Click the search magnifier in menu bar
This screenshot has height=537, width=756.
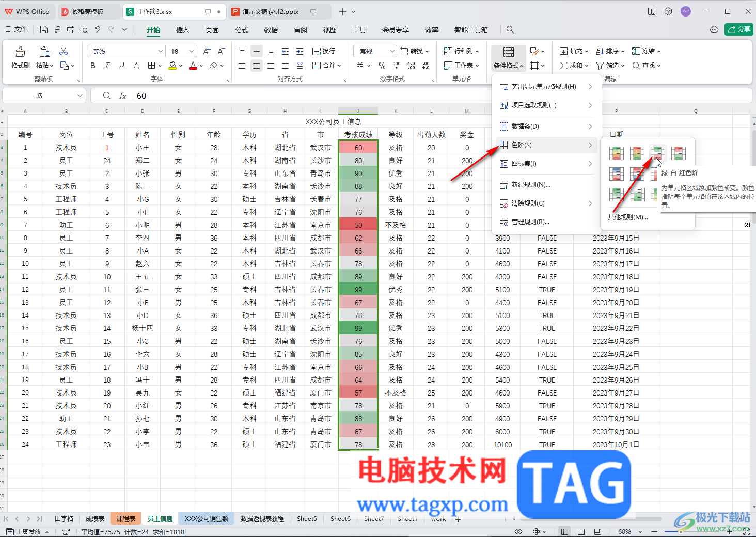tap(510, 29)
